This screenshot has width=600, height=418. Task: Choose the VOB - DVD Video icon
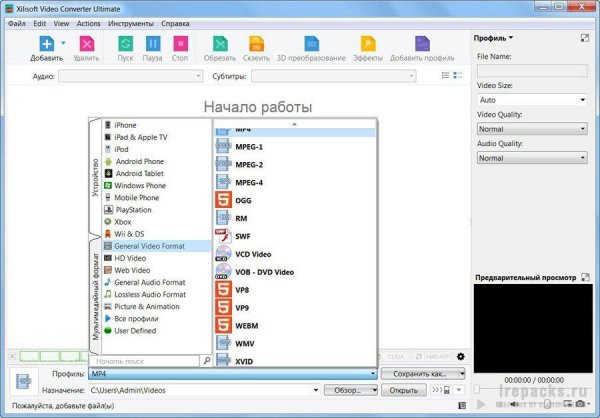[x=223, y=272]
